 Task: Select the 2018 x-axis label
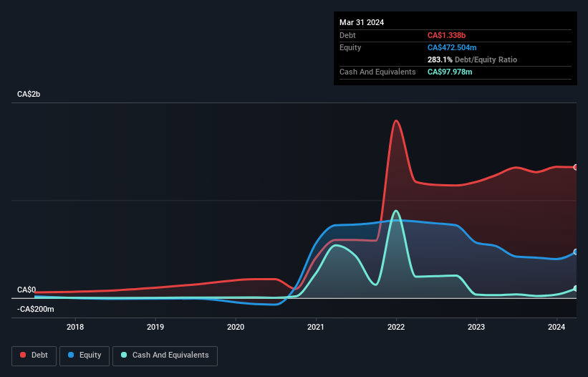[x=75, y=327]
